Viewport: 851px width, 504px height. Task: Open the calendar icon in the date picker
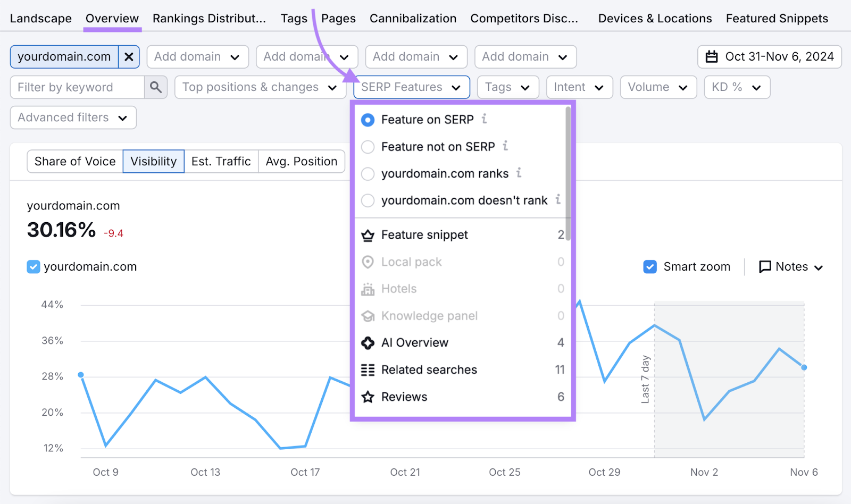(x=712, y=56)
